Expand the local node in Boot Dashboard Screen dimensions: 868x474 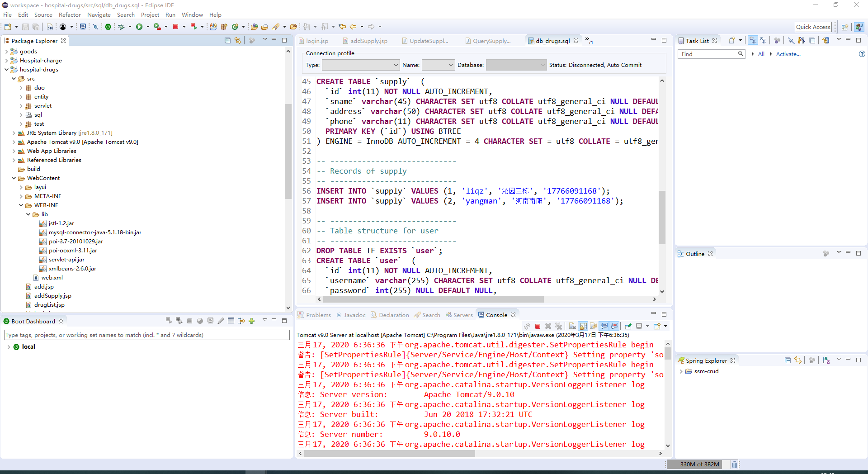(9, 347)
